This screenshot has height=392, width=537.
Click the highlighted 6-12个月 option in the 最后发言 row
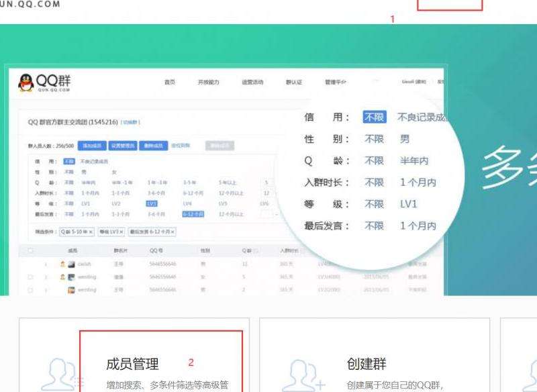pos(193,214)
